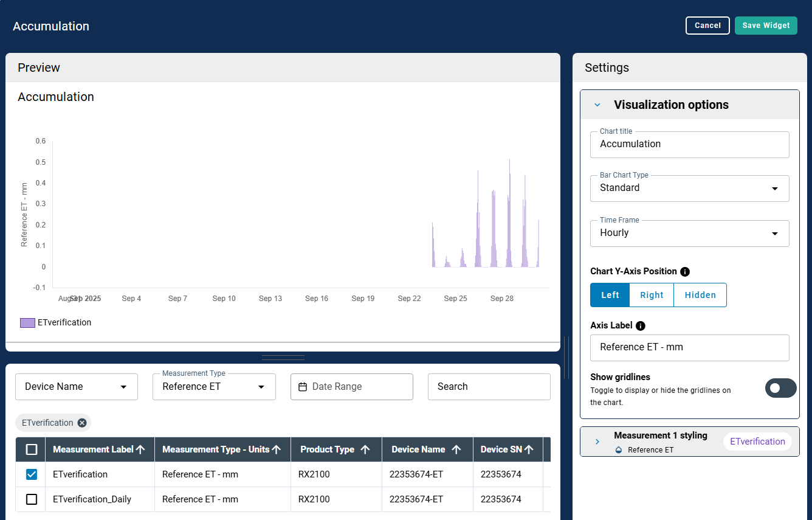Click info icon next to Axis Label

click(x=640, y=326)
